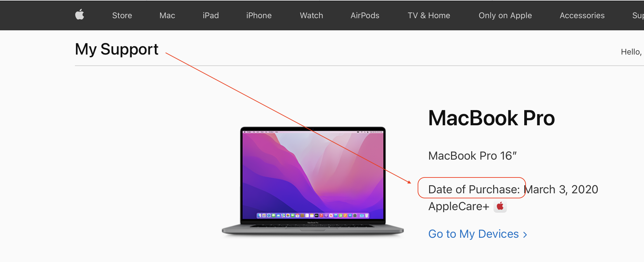This screenshot has height=262, width=644.
Task: Click the red AppleCare+ badge icon
Action: click(500, 206)
